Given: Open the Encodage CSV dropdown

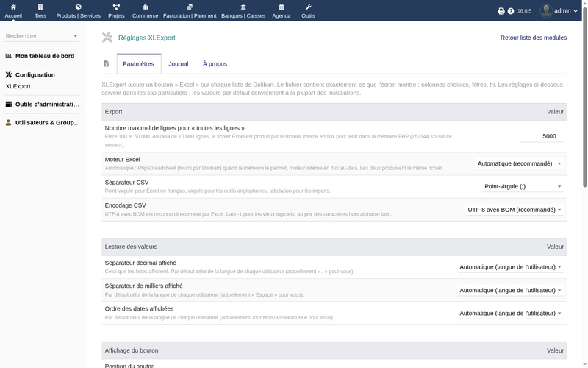Looking at the screenshot, I should (x=514, y=210).
